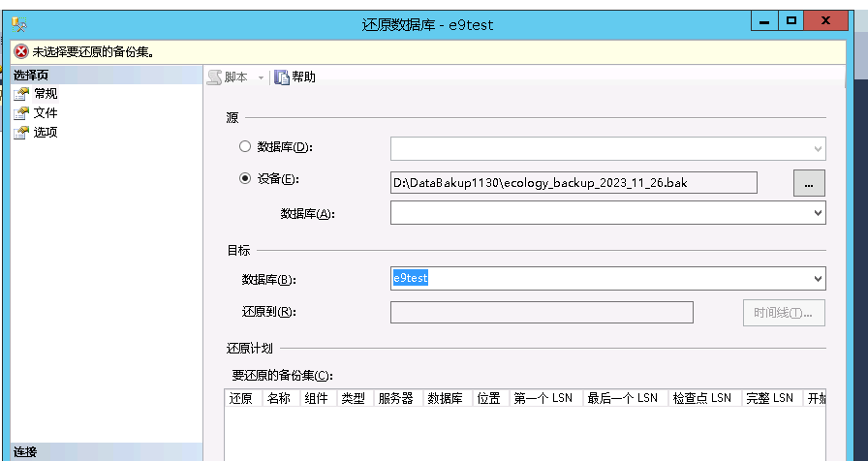Maximize the 还原数据库 window
868x461 pixels.
click(x=791, y=21)
